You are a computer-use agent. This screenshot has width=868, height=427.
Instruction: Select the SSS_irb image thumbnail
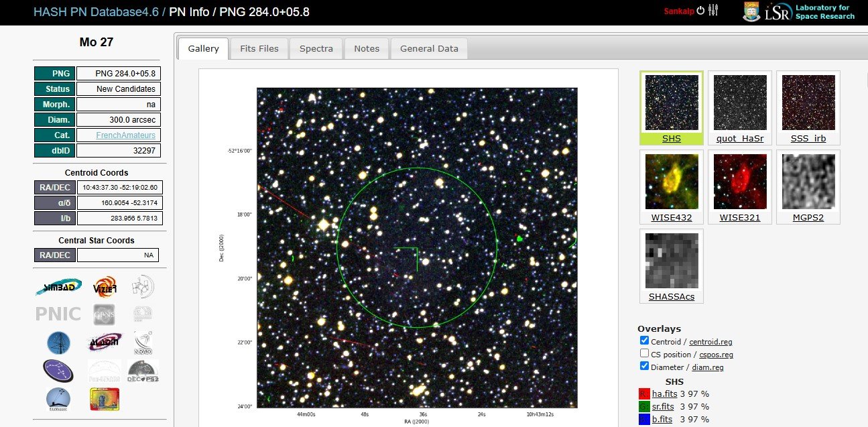pyautogui.click(x=808, y=103)
